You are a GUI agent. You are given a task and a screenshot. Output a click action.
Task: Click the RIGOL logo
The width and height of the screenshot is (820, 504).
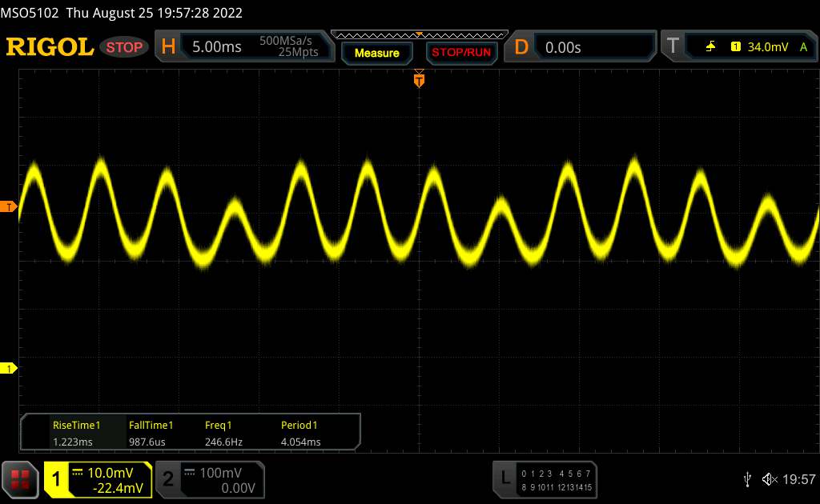[50, 47]
